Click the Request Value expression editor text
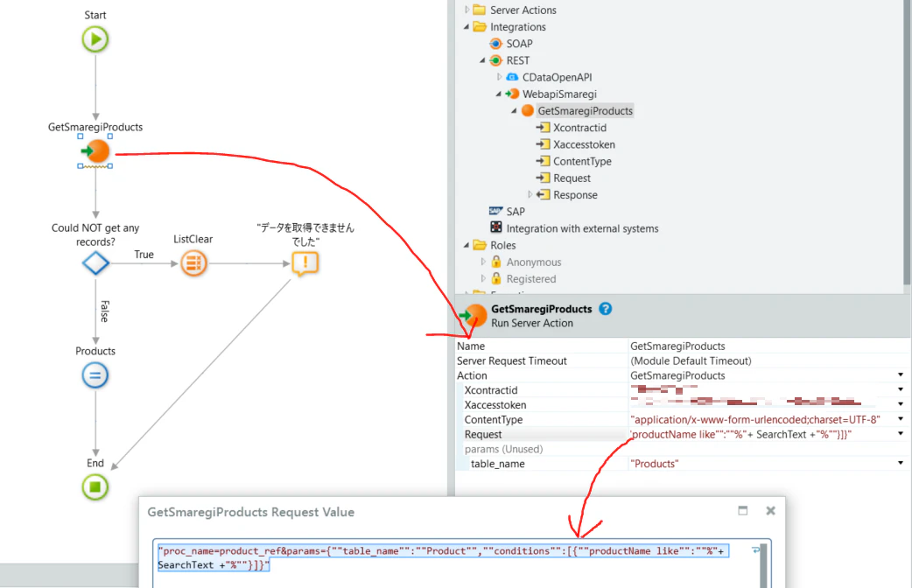The width and height of the screenshot is (912, 588). (441, 557)
